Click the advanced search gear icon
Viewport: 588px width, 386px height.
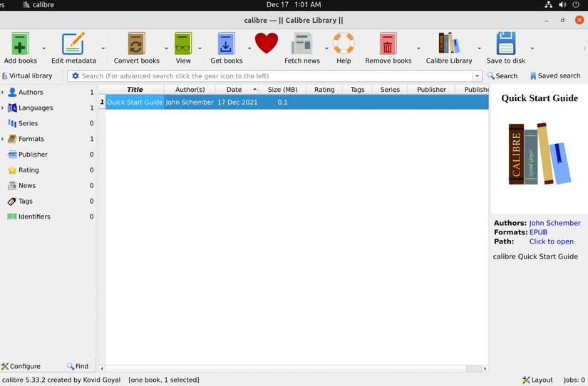tap(76, 75)
